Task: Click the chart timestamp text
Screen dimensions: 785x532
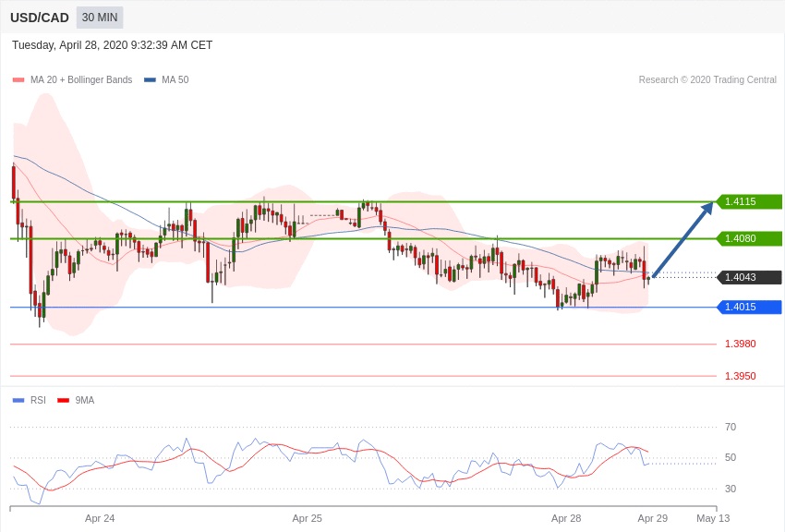Action: click(112, 45)
